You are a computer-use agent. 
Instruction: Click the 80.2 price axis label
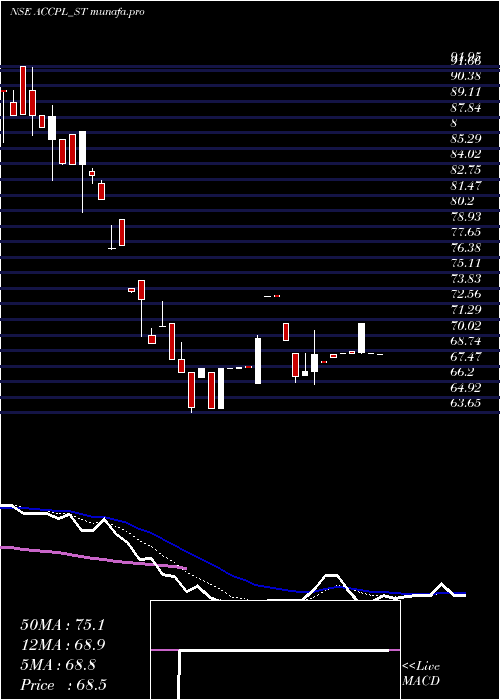tap(462, 201)
